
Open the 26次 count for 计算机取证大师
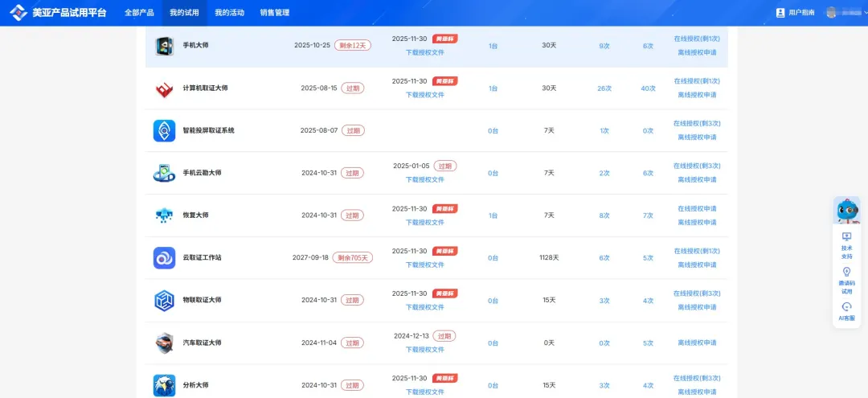[x=604, y=88]
